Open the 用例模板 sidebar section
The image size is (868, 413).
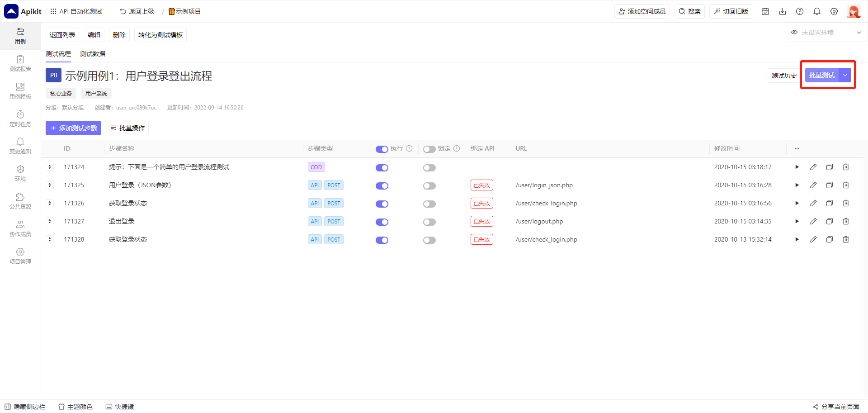tap(20, 91)
